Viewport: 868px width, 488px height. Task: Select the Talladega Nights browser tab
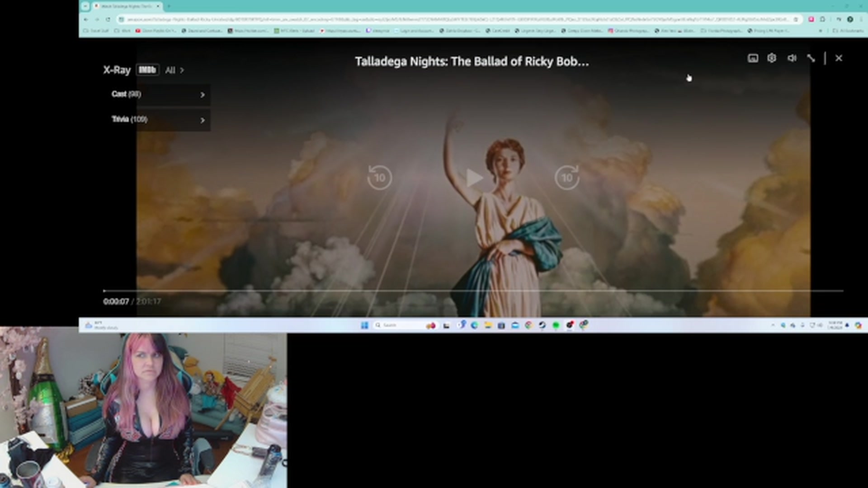click(127, 6)
